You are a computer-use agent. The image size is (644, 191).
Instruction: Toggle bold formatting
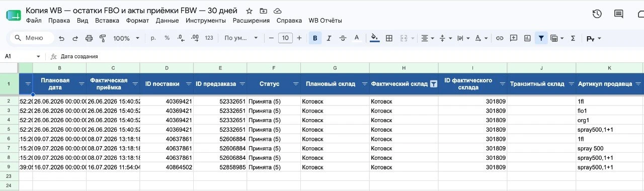(x=315, y=38)
